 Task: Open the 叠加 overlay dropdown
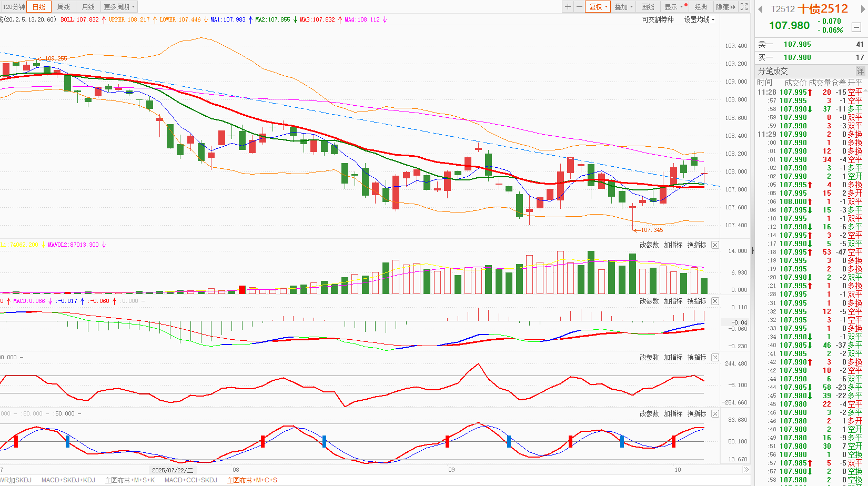[623, 7]
